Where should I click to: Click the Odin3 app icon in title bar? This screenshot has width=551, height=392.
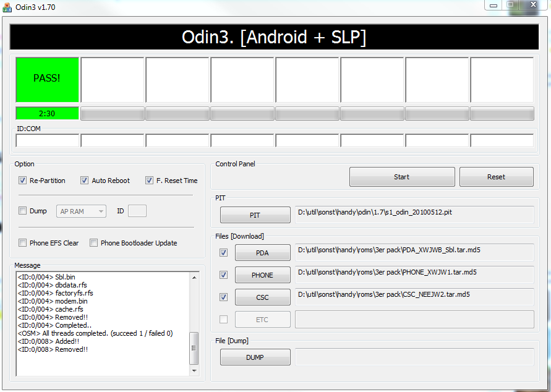(7, 7)
